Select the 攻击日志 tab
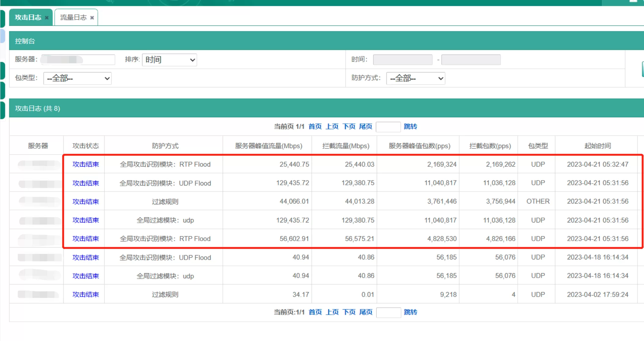This screenshot has height=341, width=644. pos(28,17)
